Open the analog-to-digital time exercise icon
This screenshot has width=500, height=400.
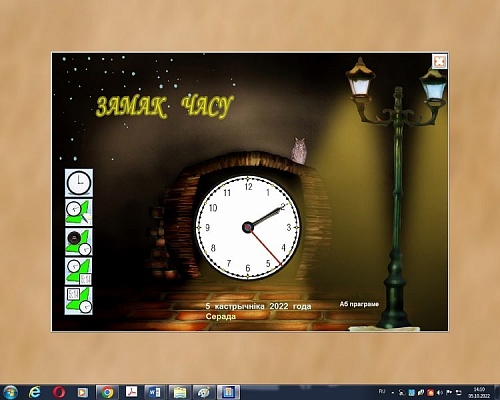point(79,271)
